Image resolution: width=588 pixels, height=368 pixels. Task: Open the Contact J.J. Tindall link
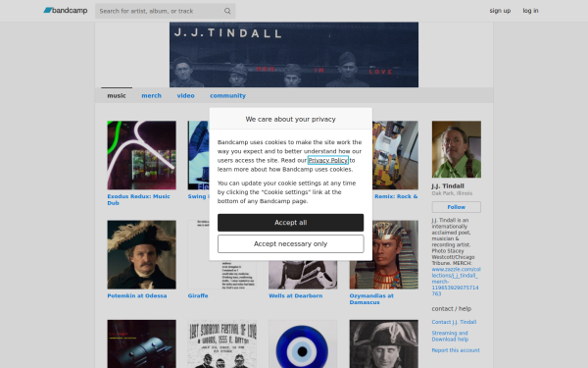(x=454, y=322)
